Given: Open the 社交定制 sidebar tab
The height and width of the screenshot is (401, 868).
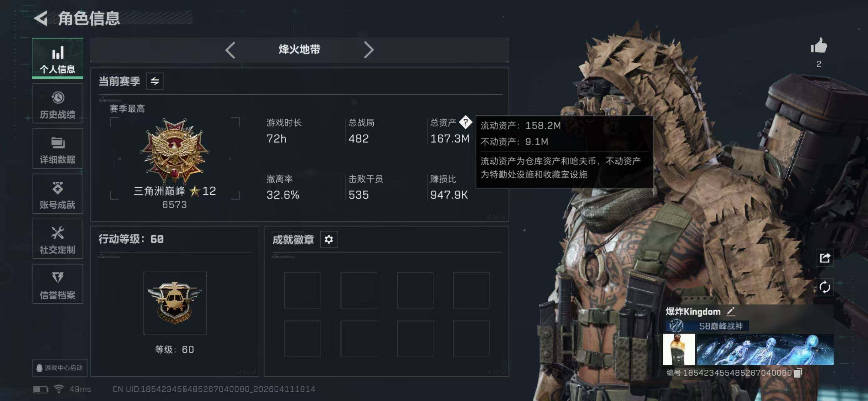Looking at the screenshot, I should point(58,239).
